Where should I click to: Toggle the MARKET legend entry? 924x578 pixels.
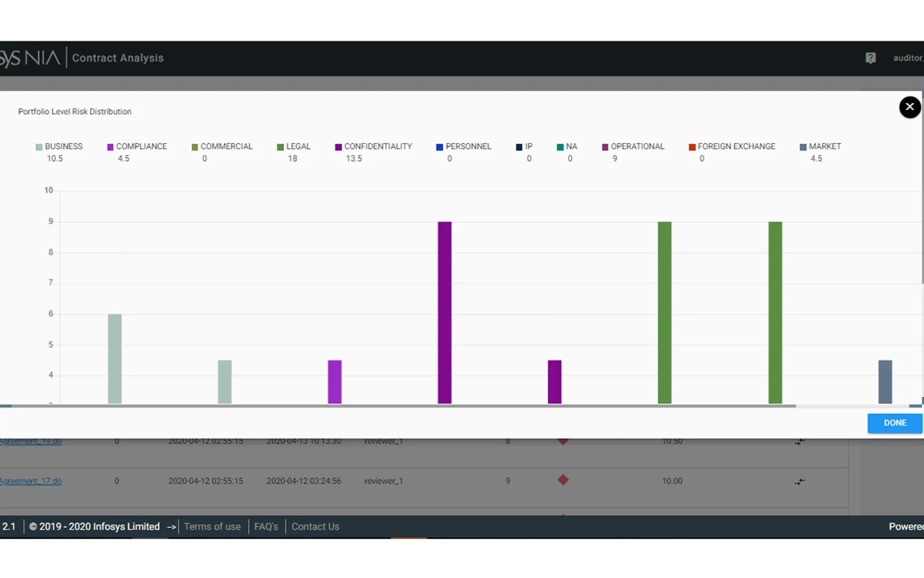pyautogui.click(x=820, y=147)
